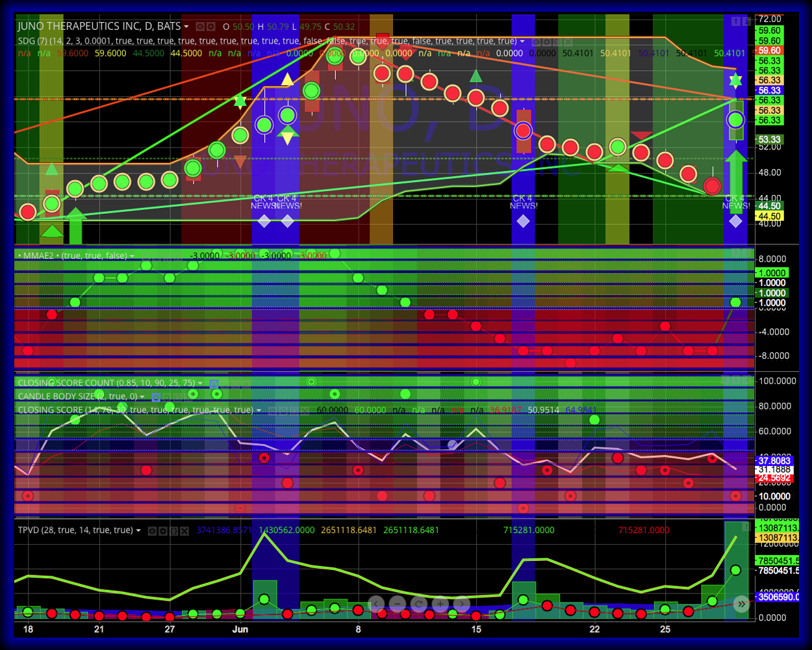Open the CANDLE BODY SIZE dropdown arrow
The width and height of the screenshot is (812, 650).
[142, 396]
